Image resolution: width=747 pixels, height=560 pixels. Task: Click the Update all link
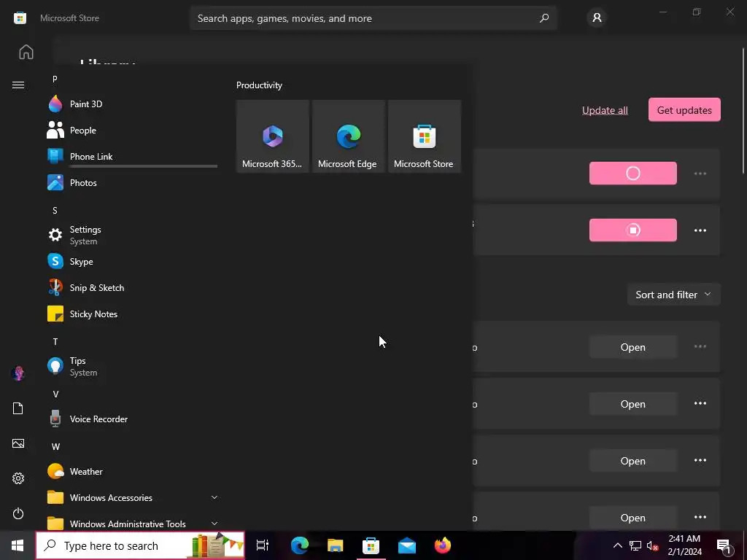click(605, 110)
